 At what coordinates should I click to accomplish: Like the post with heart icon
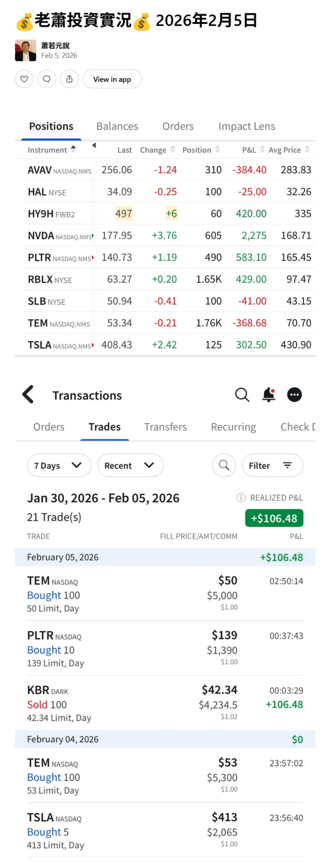pyautogui.click(x=24, y=79)
